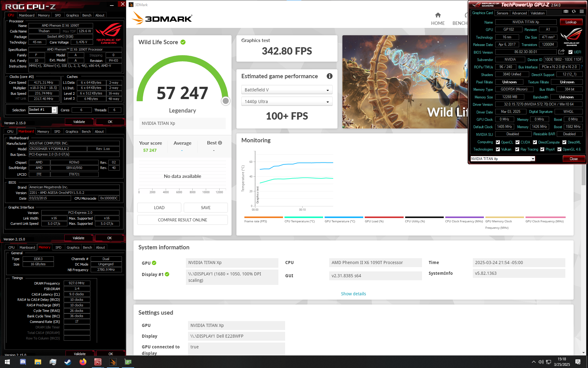Go to 3DMark HOME icon
The height and width of the screenshot is (368, 588).
coord(438,15)
